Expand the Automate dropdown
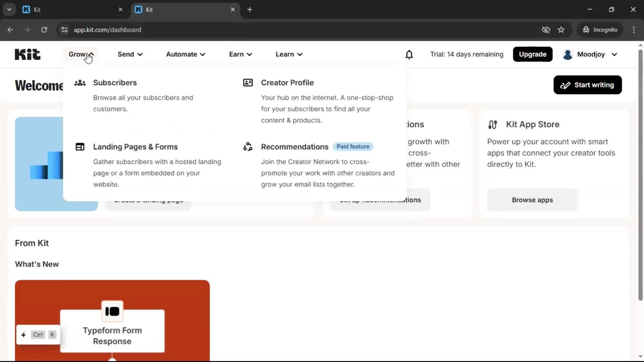Image resolution: width=644 pixels, height=362 pixels. tap(185, 54)
